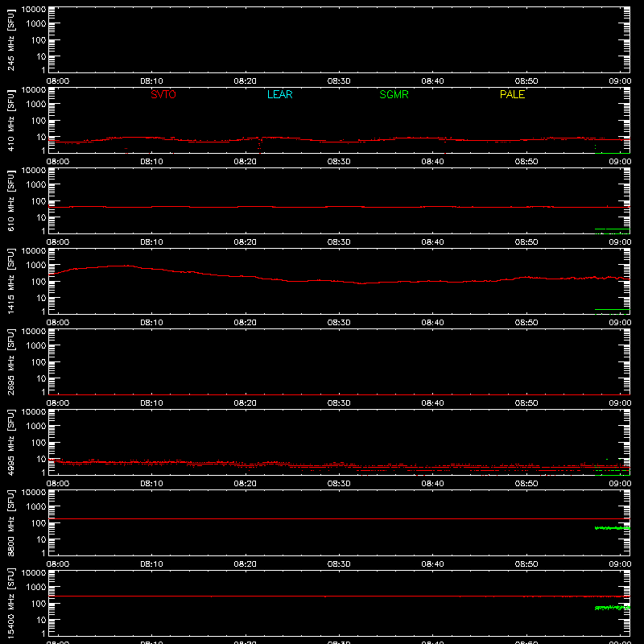Click the 1000 tick label in 1415 MHz panel
The height and width of the screenshot is (644, 644).
[36, 266]
